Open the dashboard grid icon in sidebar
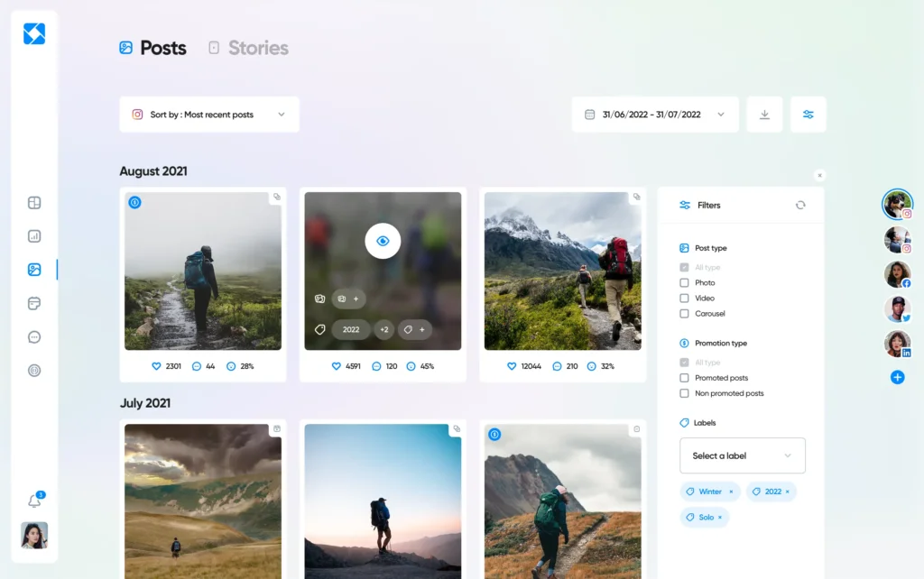 click(34, 203)
